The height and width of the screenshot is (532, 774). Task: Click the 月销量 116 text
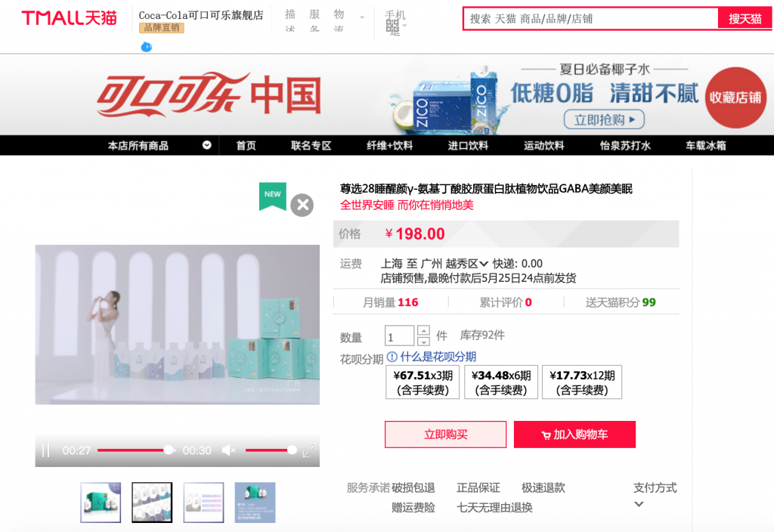point(391,302)
